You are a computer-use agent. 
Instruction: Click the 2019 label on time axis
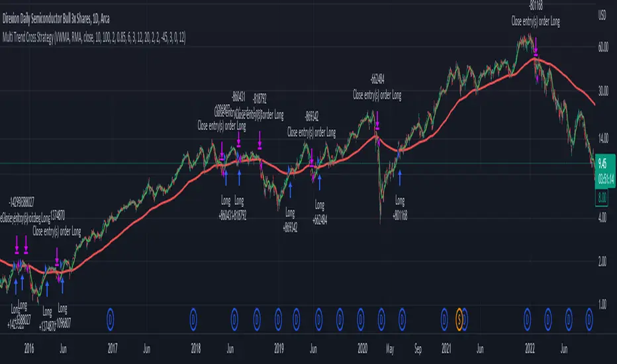pos(279,348)
